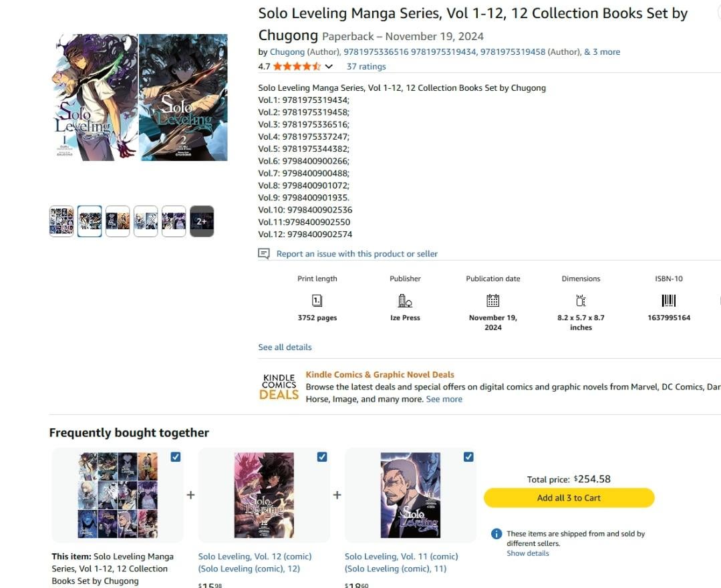
Task: Uncheck the 12 Collection Books Set checkbox
Action: tap(176, 457)
